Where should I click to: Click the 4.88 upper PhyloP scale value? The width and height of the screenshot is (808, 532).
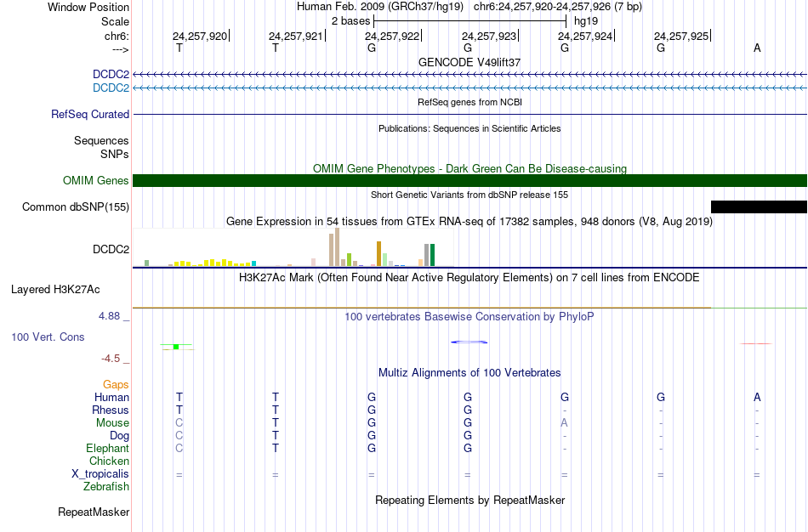click(x=109, y=315)
